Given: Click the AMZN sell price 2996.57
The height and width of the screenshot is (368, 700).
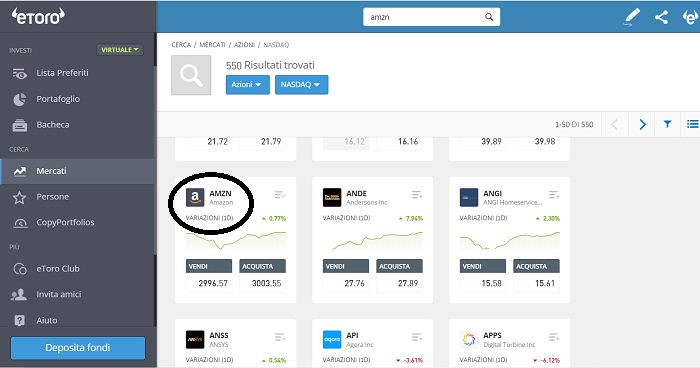Looking at the screenshot, I should (x=213, y=283).
